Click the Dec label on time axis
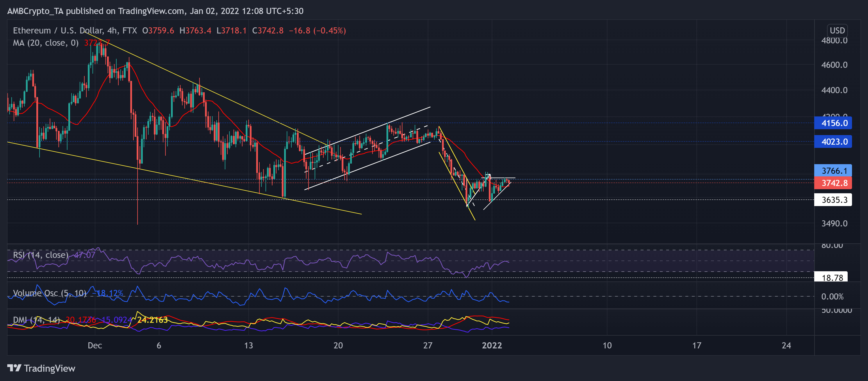Image resolution: width=868 pixels, height=381 pixels. 95,345
